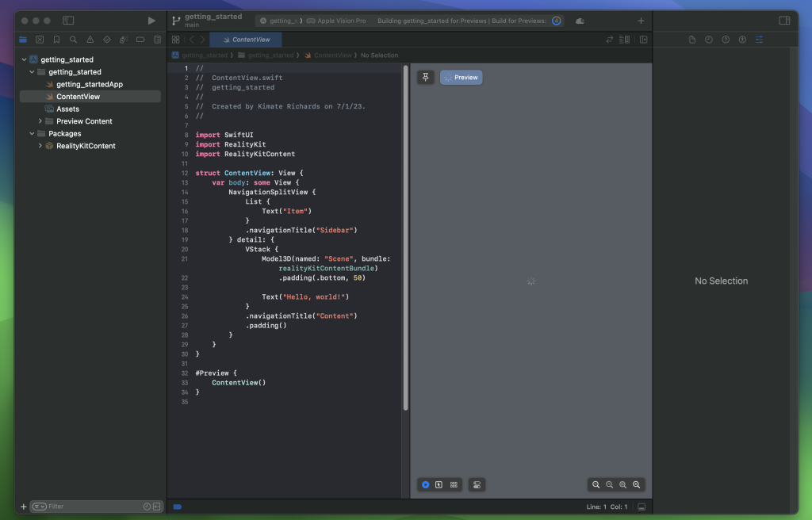
Task: Zoom the preview to fit
Action: coord(622,484)
